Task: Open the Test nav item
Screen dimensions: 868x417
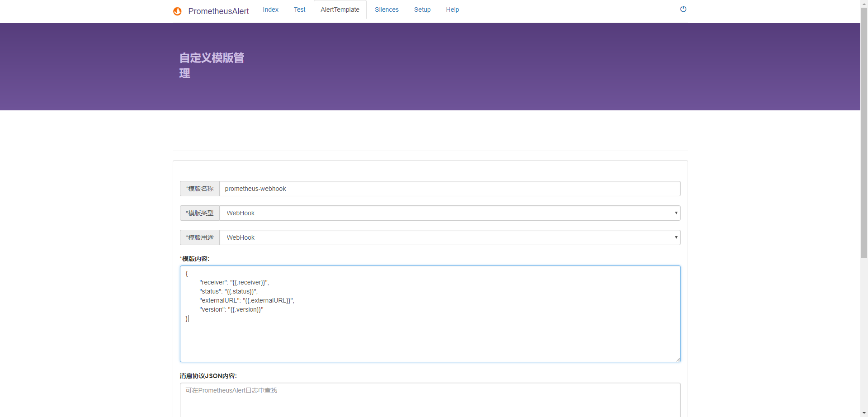Action: click(299, 9)
